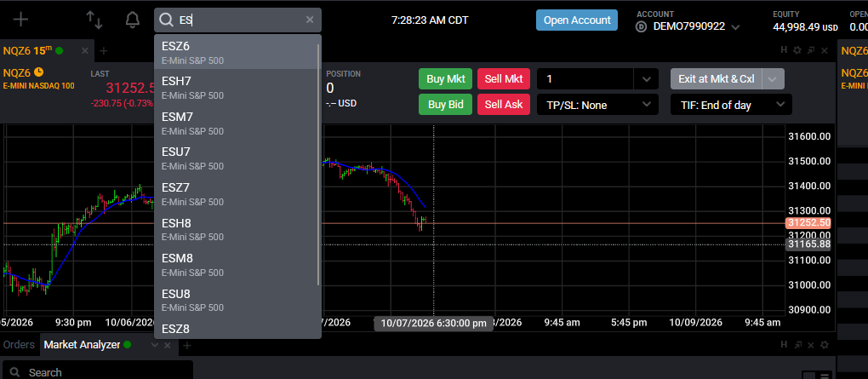Switch Market Analyzer to tile view

[x=808, y=376]
